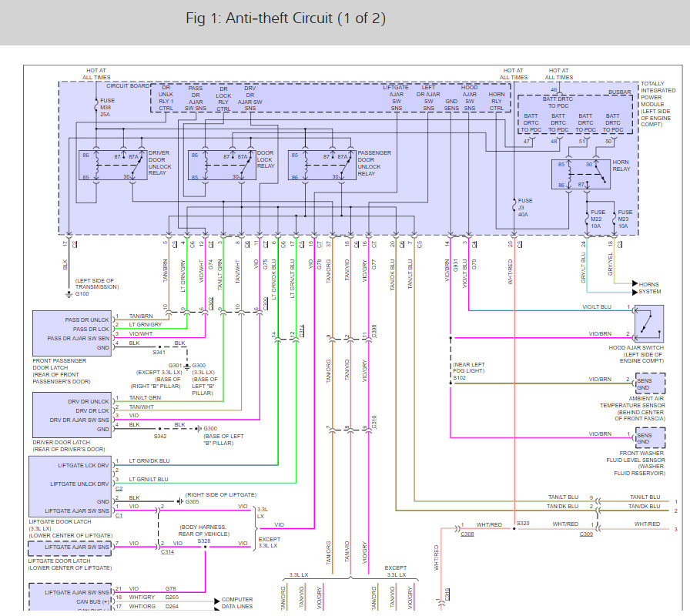Select the S328 splice label
Viewport: 690px width, 616px height.
pyautogui.click(x=204, y=541)
